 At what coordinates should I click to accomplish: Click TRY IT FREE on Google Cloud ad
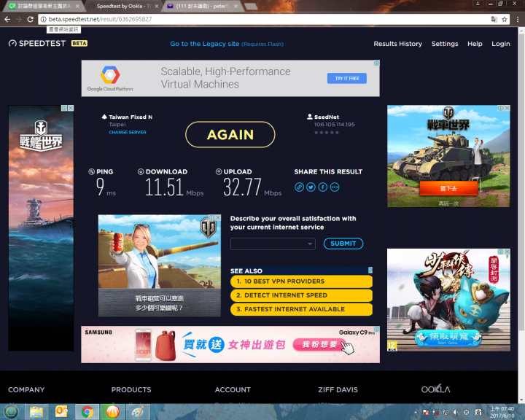(347, 78)
